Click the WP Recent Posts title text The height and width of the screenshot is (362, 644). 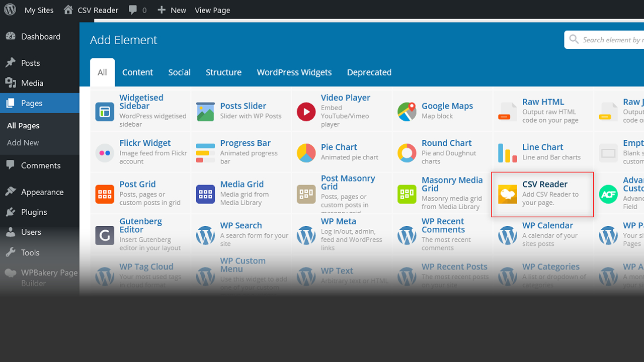[454, 266]
